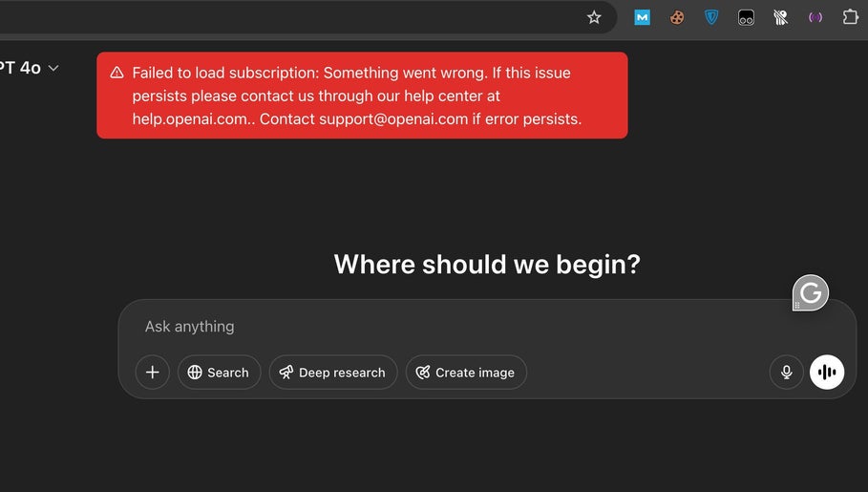868x492 pixels.
Task: Expand the GPT 4o model selector
Action: click(29, 68)
